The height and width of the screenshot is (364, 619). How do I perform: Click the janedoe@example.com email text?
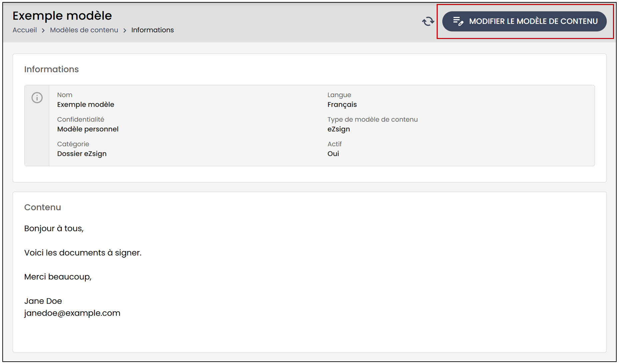(72, 313)
